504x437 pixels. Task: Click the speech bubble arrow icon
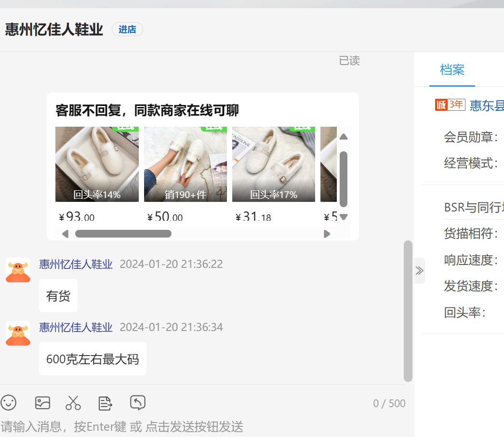point(138,402)
